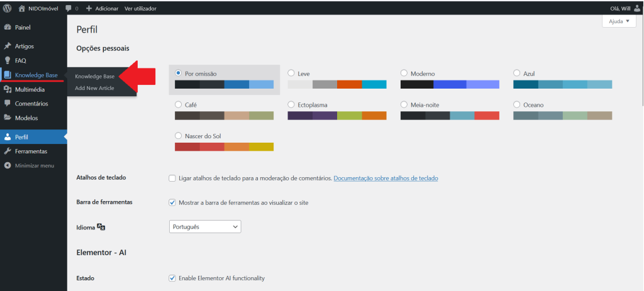Click the WordPress logo icon
The height and width of the screenshot is (291, 644).
7,9
